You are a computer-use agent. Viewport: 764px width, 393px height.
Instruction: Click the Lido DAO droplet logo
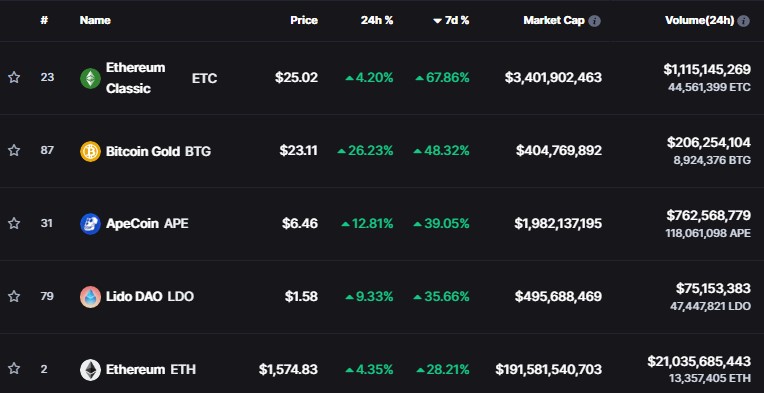point(90,297)
